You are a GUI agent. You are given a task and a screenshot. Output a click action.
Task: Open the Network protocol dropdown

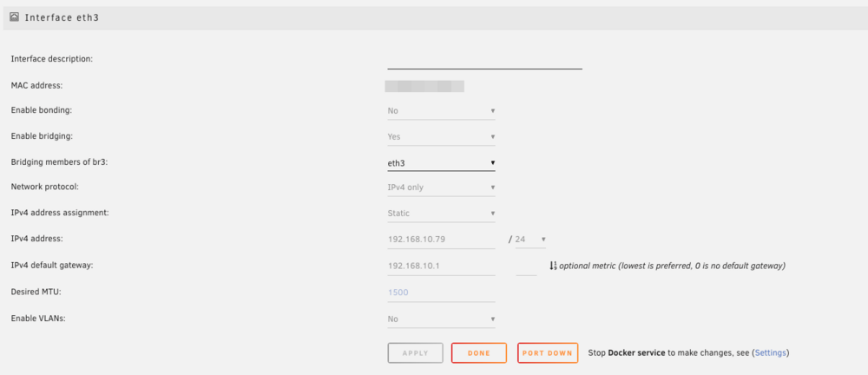[441, 187]
